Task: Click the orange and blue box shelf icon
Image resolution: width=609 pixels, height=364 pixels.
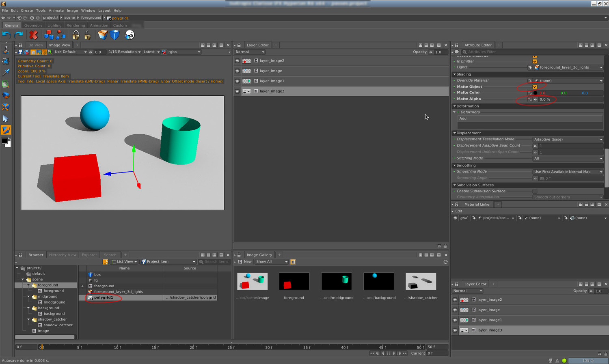Action: coord(102,35)
